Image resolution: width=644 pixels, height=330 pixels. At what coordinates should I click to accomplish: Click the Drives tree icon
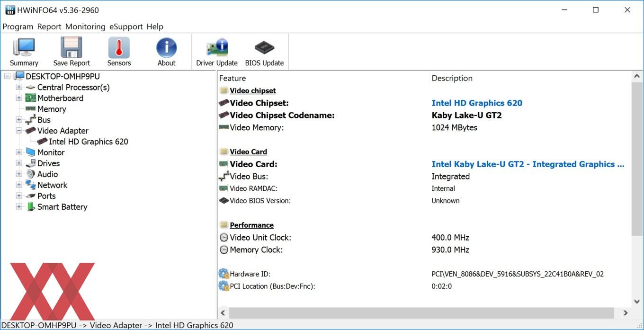pyautogui.click(x=30, y=163)
